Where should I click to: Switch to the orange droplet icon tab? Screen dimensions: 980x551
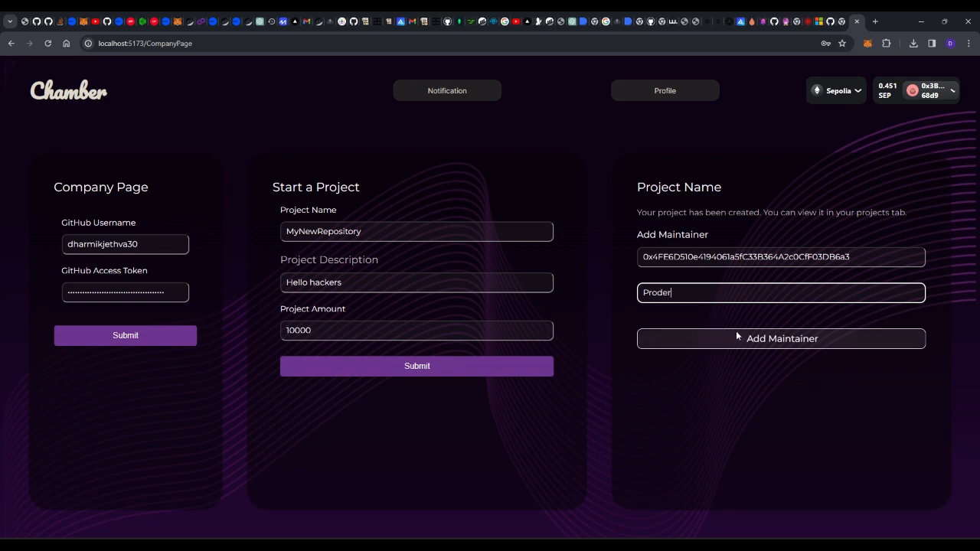(x=752, y=21)
